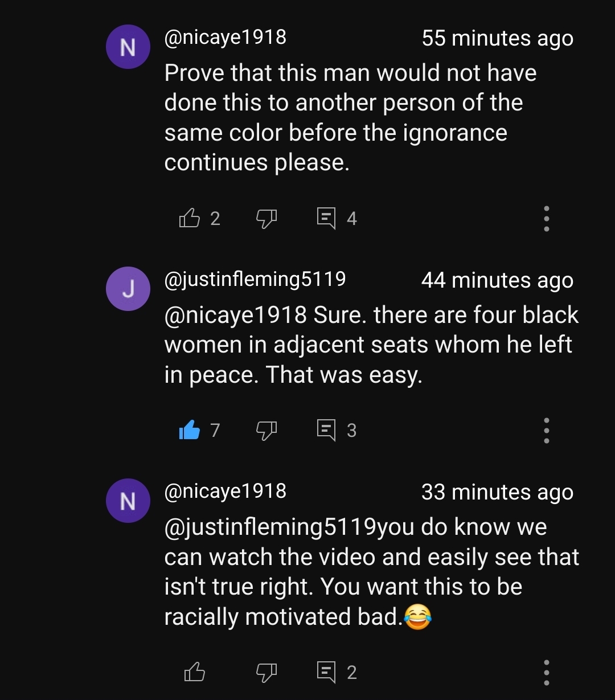The width and height of the screenshot is (615, 700).
Task: Like nicaye1918's first comment about ignorance
Action: point(190,218)
